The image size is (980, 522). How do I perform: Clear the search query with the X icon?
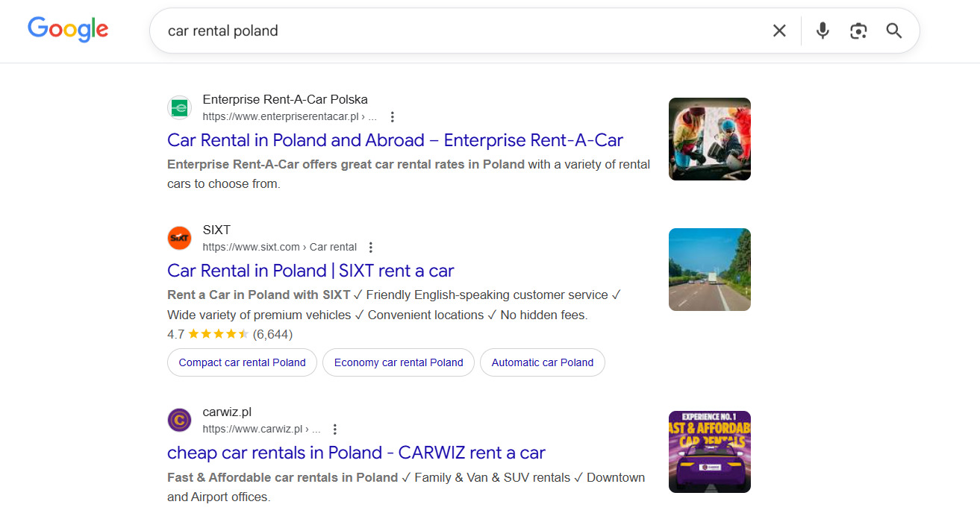779,31
